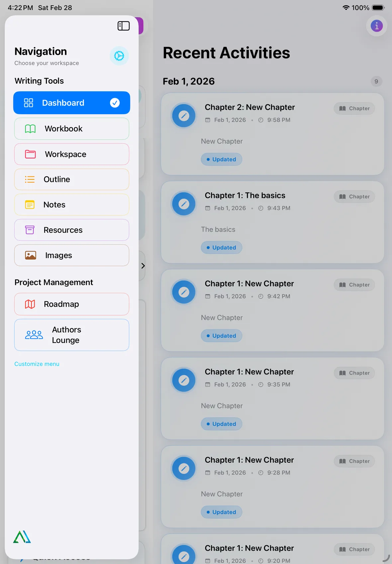Click the Outline list icon
This screenshot has width=392, height=564.
(30, 179)
